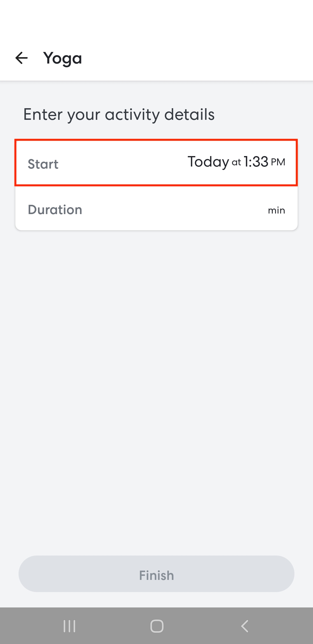Tap the 'min' unit in Duration
This screenshot has height=644, width=313.
pyautogui.click(x=276, y=210)
